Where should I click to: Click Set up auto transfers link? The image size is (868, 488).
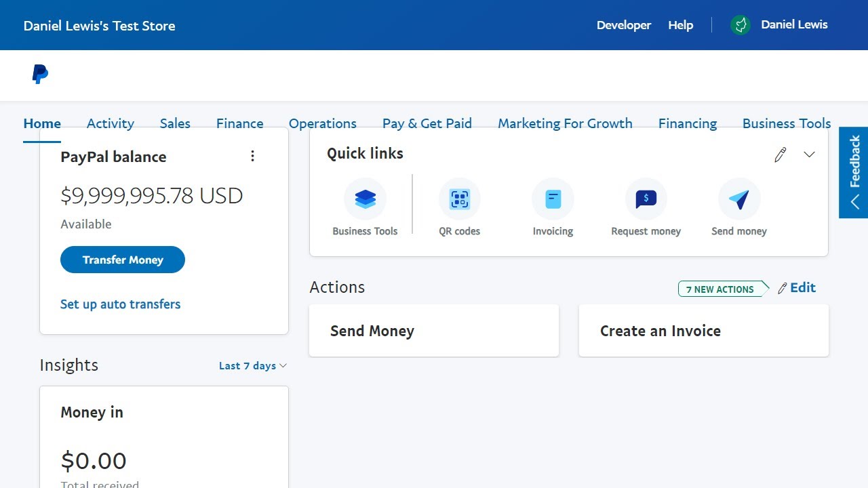120,304
